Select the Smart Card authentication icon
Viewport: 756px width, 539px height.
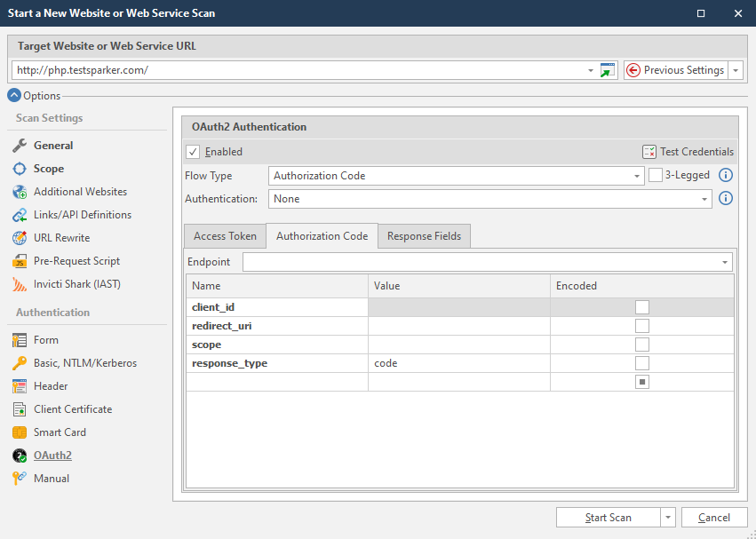pyautogui.click(x=20, y=432)
